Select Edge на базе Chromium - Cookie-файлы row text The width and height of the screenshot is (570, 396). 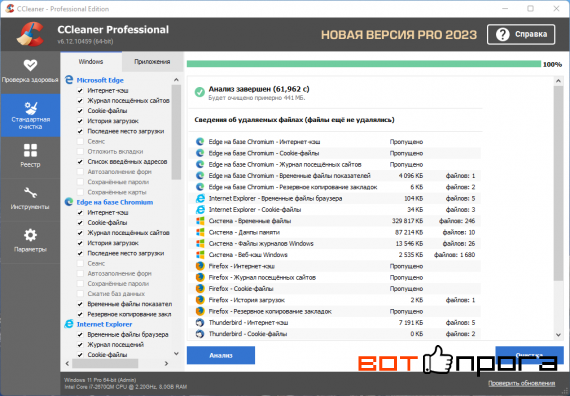click(264, 153)
